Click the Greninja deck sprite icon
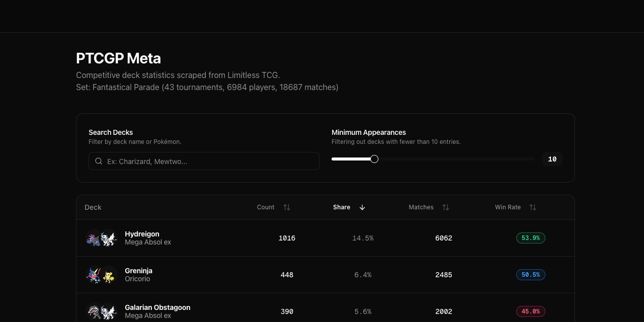The image size is (644, 322). (x=94, y=275)
